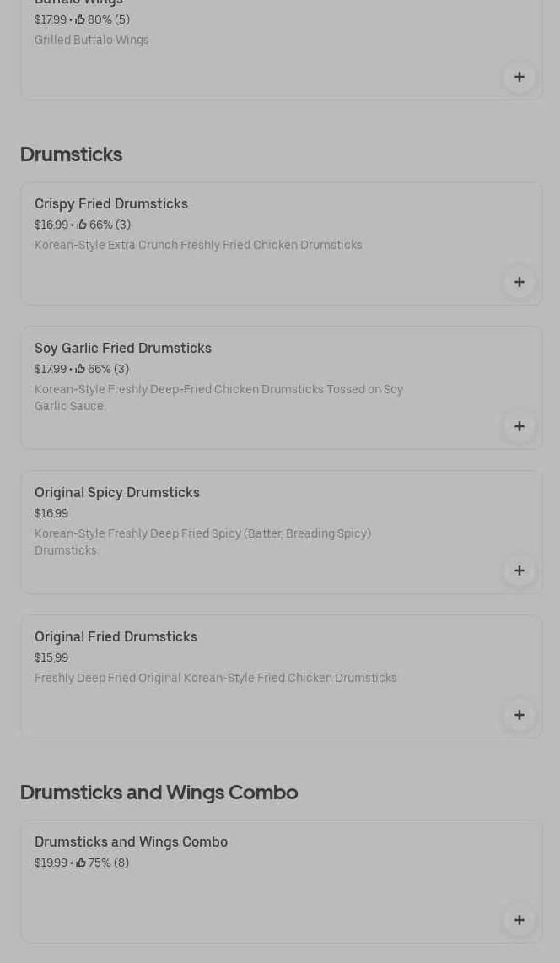This screenshot has height=963, width=560.
Task: Add Original Spicy Drumsticks to cart
Action: [x=519, y=571]
